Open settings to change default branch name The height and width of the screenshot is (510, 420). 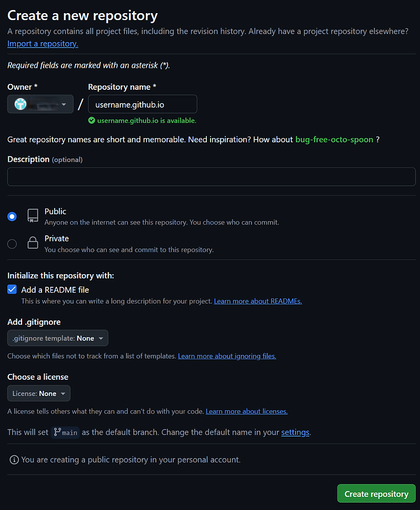295,432
